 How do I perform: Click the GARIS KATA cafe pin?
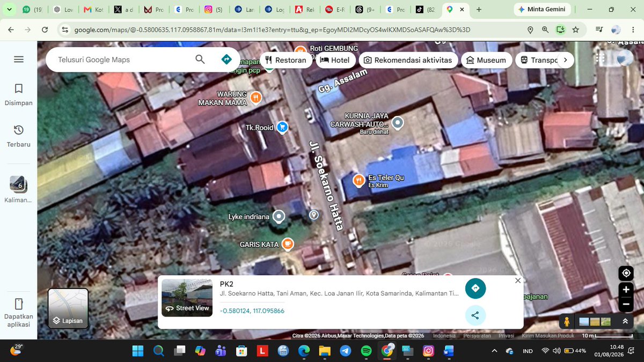pos(288,244)
